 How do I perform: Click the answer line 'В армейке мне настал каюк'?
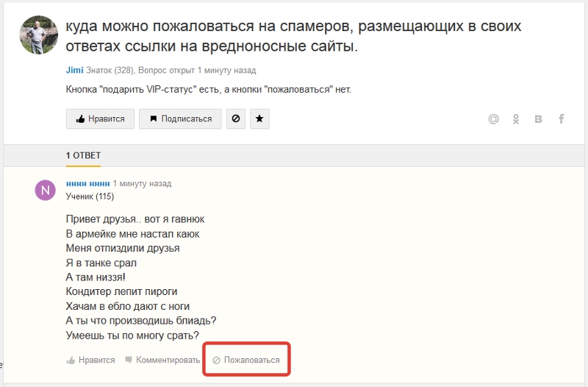point(133,234)
